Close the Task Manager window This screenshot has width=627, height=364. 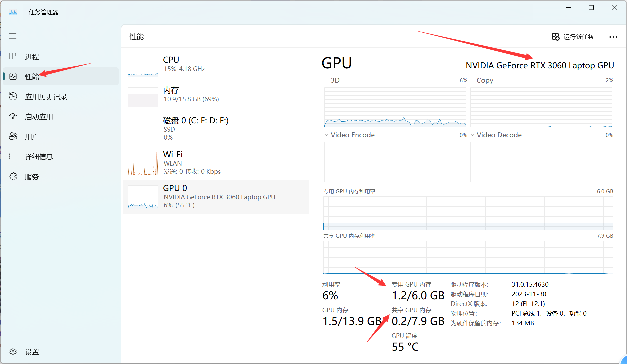(615, 8)
